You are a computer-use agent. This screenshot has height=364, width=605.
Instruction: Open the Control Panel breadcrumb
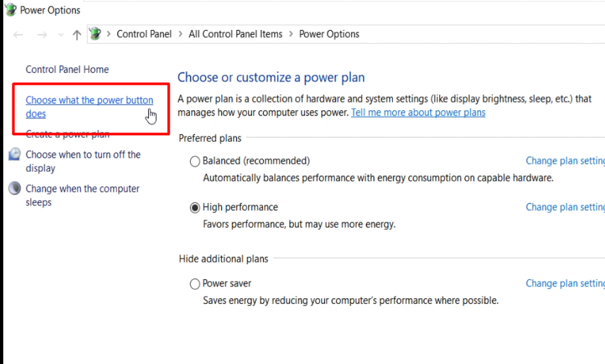pyautogui.click(x=144, y=34)
